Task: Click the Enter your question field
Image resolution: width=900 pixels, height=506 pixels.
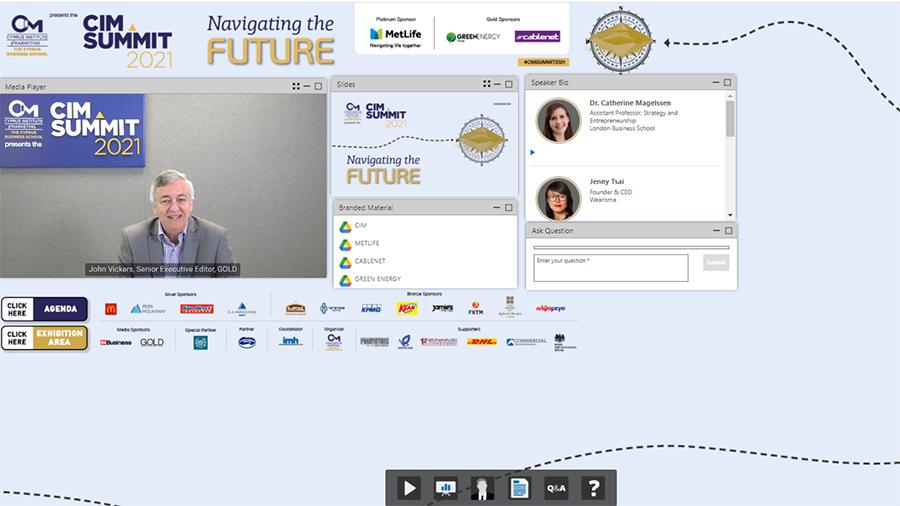Action: click(x=611, y=268)
